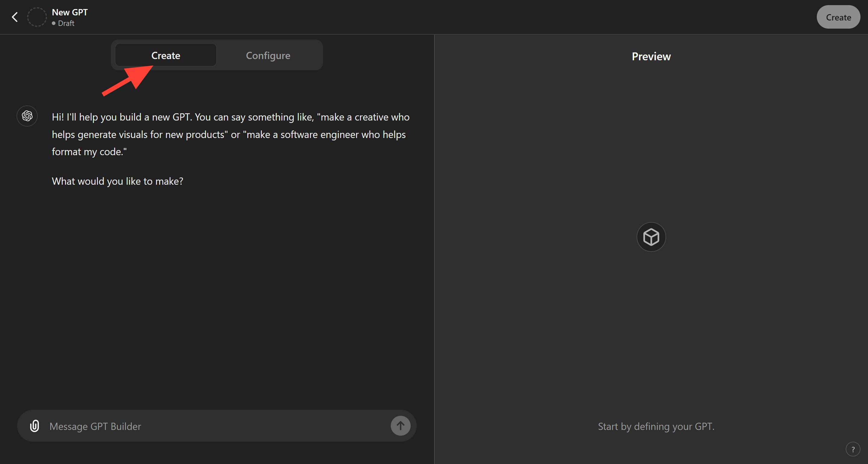Image resolution: width=868 pixels, height=464 pixels.
Task: Click the New GPT title text
Action: click(x=70, y=12)
